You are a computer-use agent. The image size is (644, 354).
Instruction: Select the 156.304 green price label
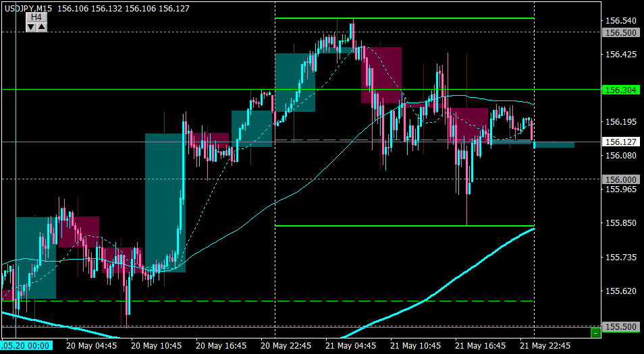[x=620, y=90]
